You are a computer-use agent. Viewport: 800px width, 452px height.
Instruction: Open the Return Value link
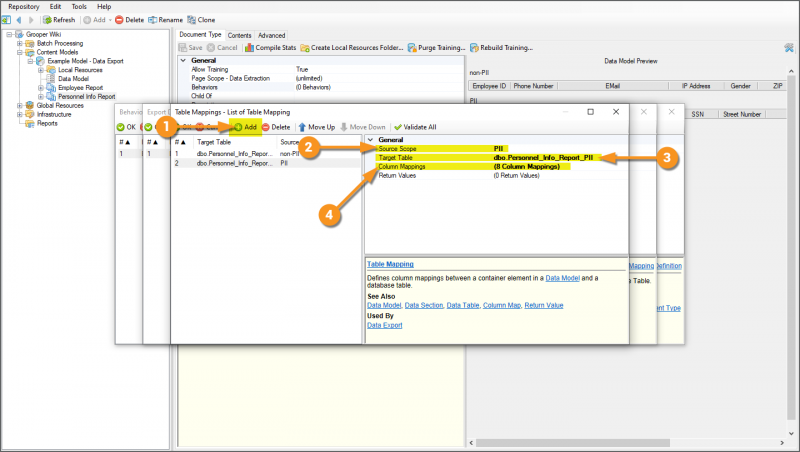point(544,306)
